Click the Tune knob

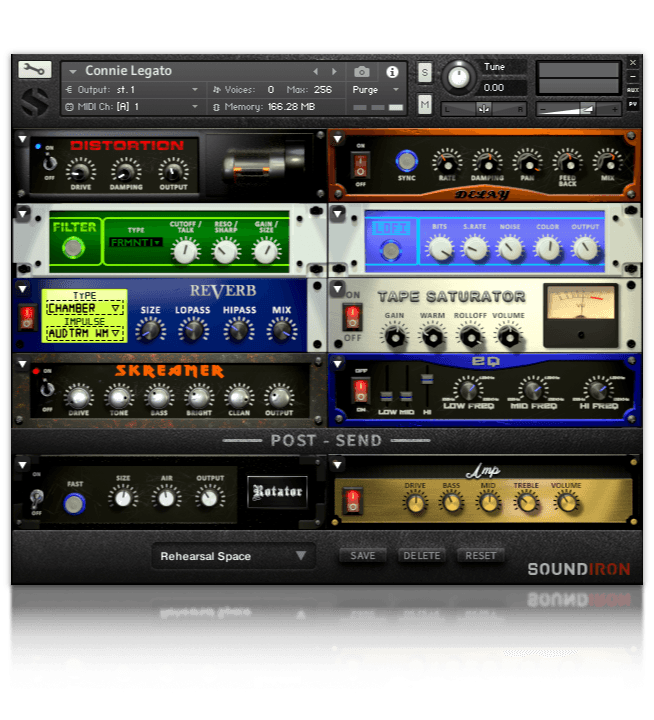tap(458, 77)
